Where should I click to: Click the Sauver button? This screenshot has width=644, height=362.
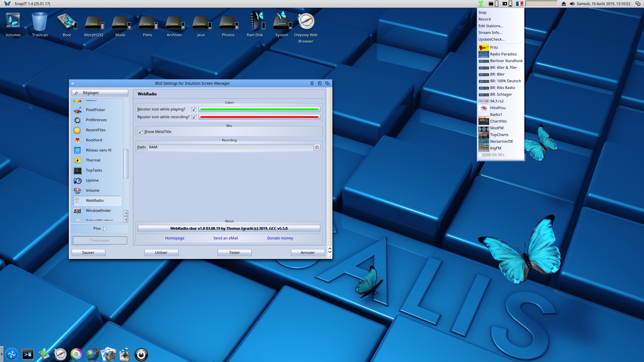click(88, 253)
